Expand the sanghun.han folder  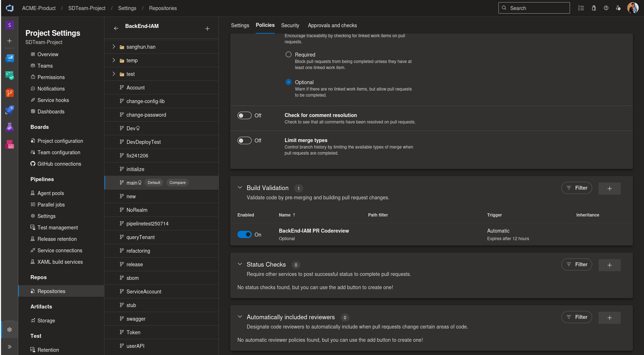click(114, 47)
